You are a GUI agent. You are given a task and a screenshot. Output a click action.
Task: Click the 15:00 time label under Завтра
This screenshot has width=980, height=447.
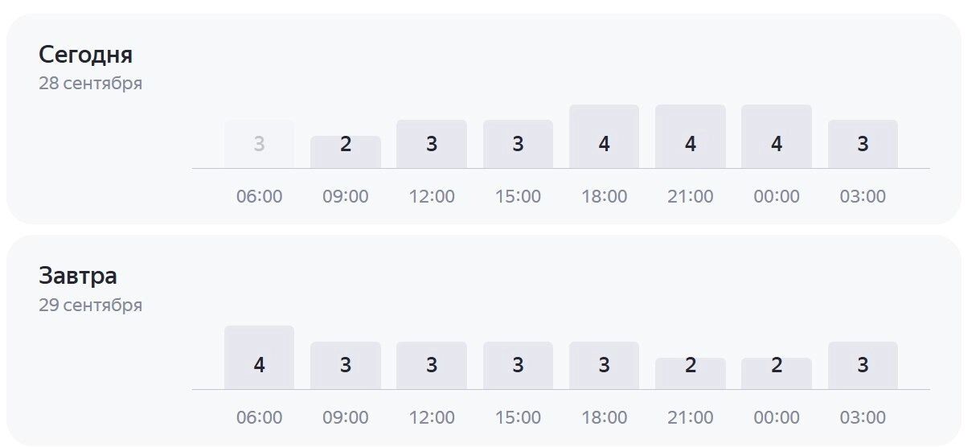(518, 418)
